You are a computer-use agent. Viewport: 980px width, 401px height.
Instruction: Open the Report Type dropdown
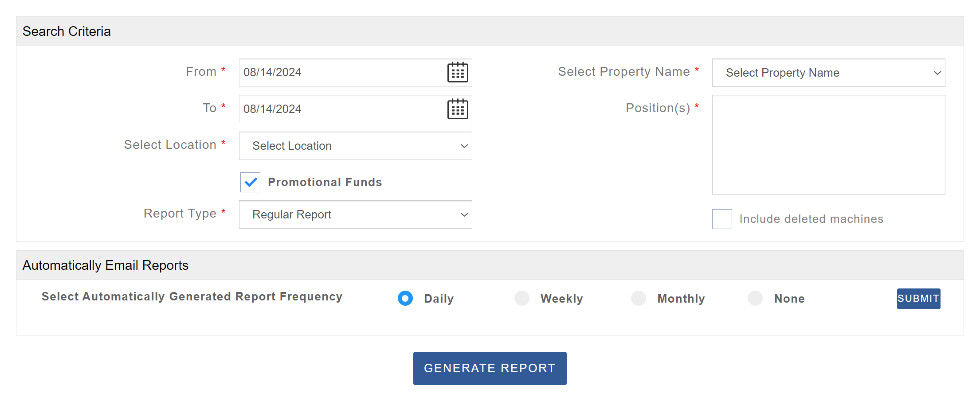pos(355,214)
